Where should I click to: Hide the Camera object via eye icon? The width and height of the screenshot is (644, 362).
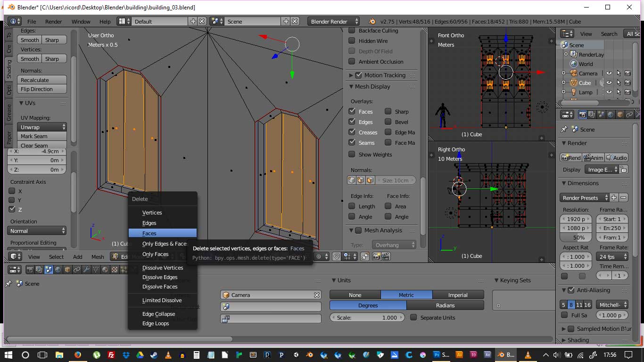click(x=609, y=74)
